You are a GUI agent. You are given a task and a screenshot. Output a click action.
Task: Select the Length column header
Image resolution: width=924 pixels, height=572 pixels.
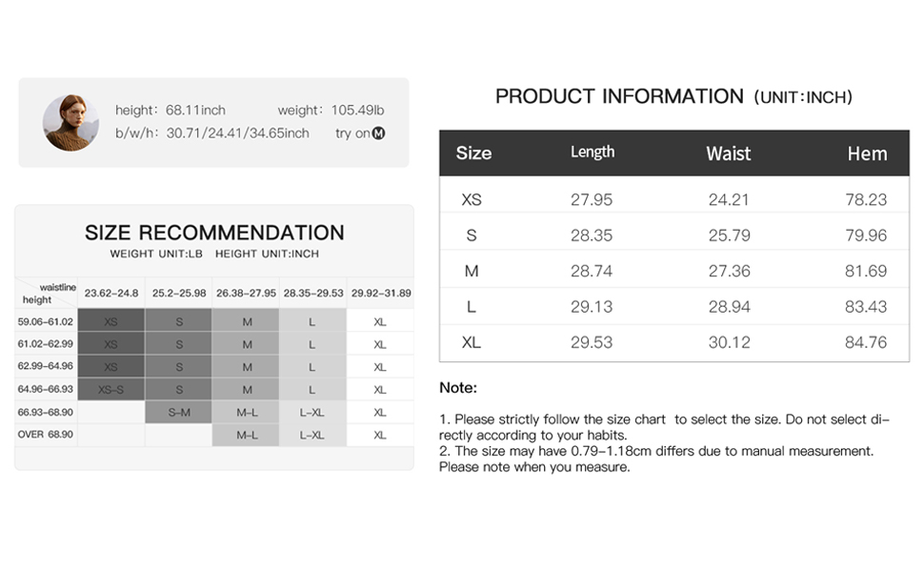(593, 153)
